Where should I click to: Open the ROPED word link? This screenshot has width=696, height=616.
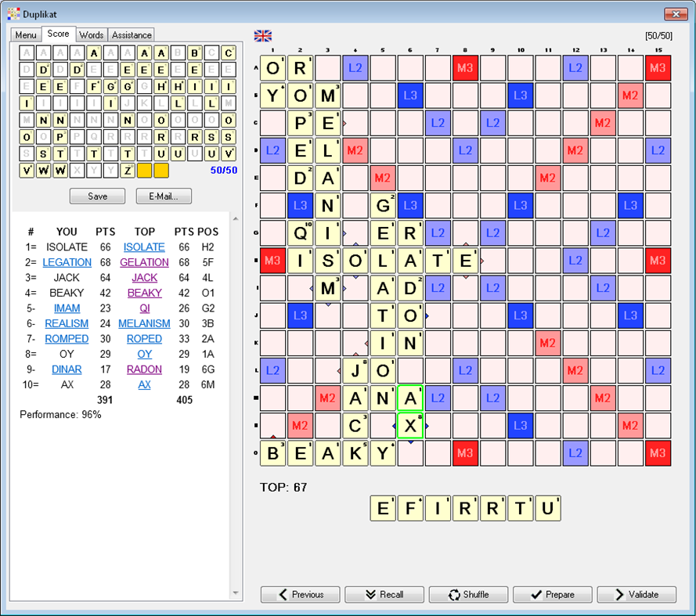click(144, 339)
